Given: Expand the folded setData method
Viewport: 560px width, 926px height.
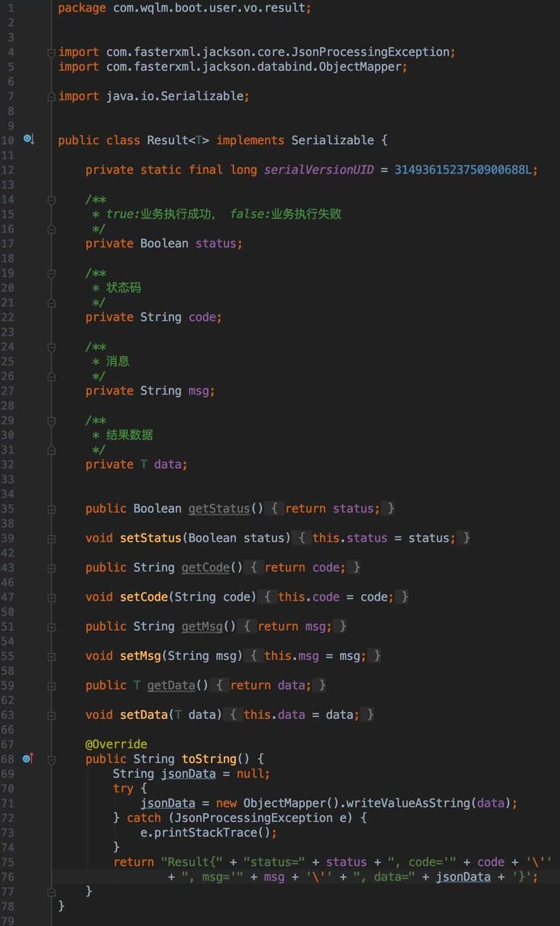Looking at the screenshot, I should click(51, 715).
